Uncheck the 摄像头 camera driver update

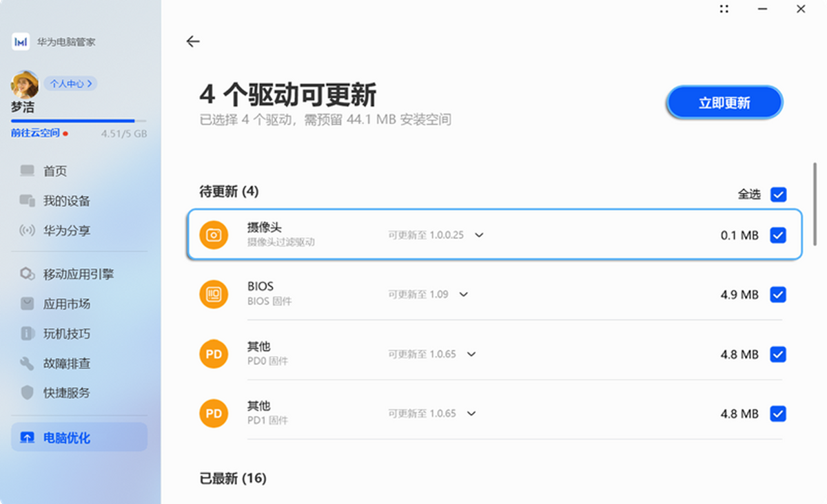[778, 235]
